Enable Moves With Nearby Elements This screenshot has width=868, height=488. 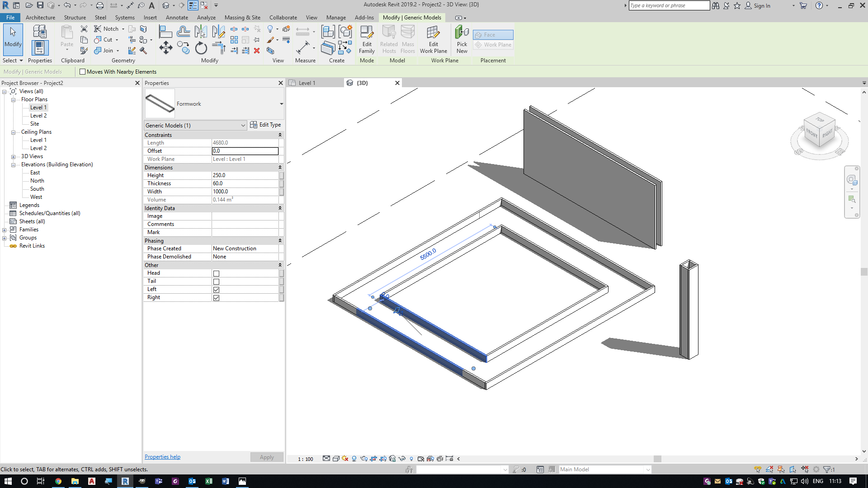(x=83, y=71)
